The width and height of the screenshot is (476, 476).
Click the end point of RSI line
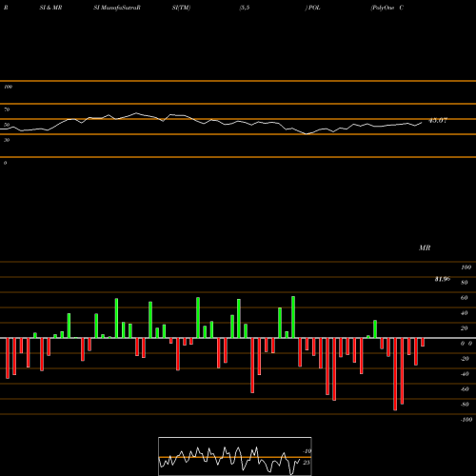coord(422,122)
